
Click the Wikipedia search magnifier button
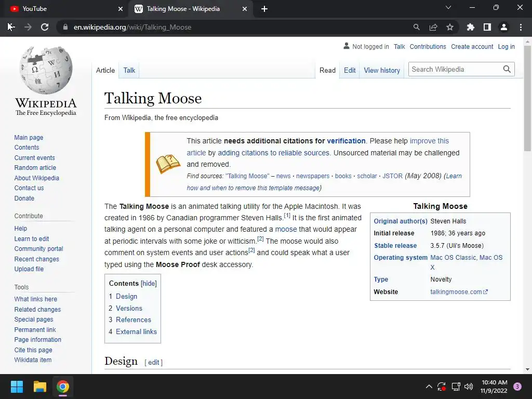coord(507,69)
